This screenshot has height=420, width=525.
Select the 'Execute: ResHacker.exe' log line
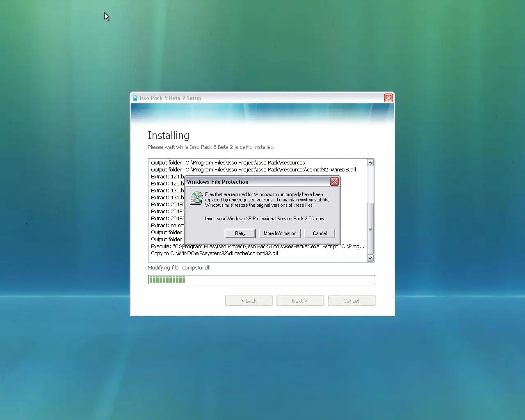(258, 247)
